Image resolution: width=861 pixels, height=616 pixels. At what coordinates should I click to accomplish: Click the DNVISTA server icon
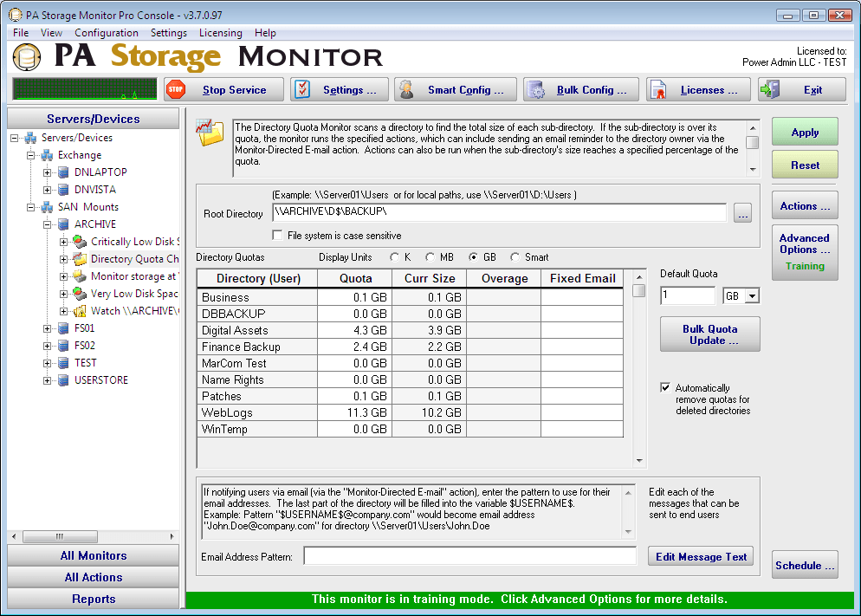[x=64, y=190]
